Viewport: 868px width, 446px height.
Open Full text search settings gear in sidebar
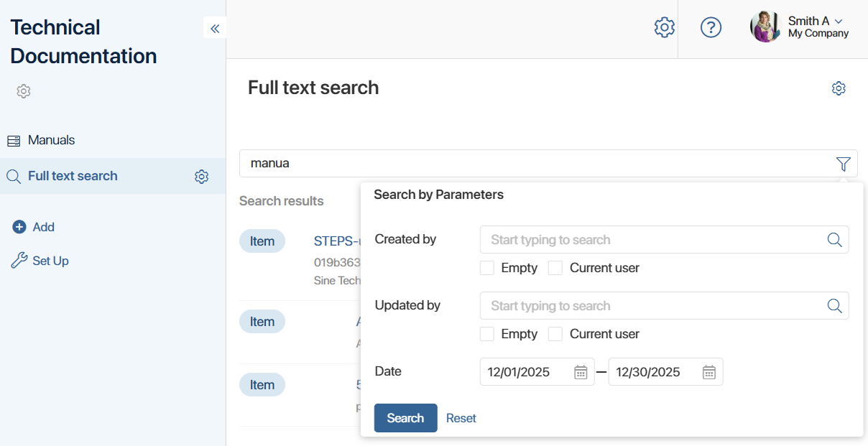point(201,176)
